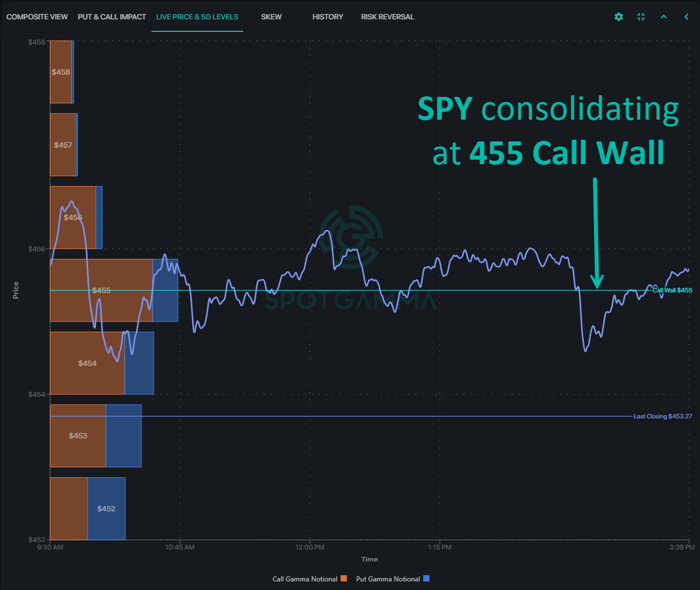Open the Put & Call Impact tab
This screenshot has width=700, height=590.
click(x=112, y=17)
